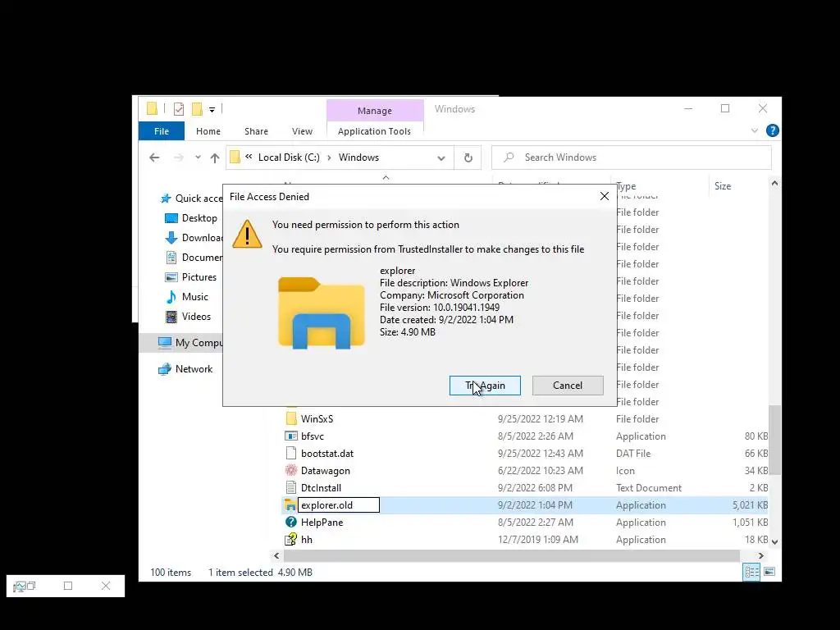
Task: Close the File Access Denied dialog
Action: [x=605, y=196]
